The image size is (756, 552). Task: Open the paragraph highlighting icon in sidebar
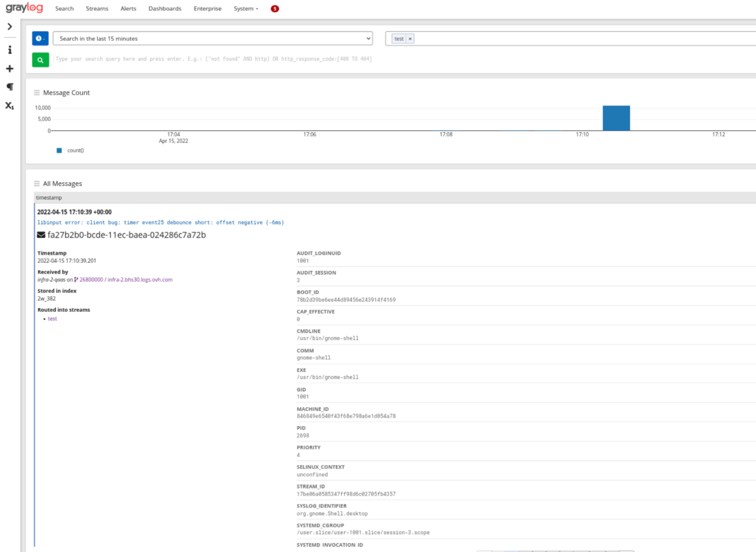pyautogui.click(x=10, y=87)
